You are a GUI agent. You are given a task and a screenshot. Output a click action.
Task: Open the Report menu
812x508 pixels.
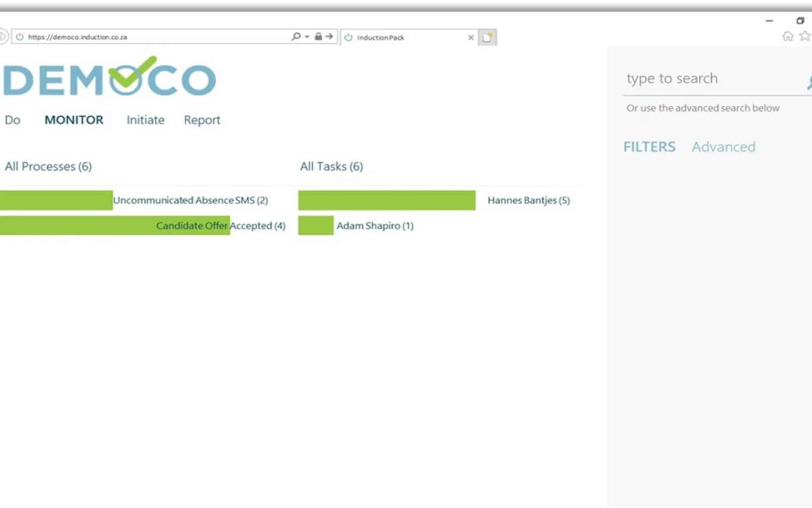pyautogui.click(x=202, y=120)
